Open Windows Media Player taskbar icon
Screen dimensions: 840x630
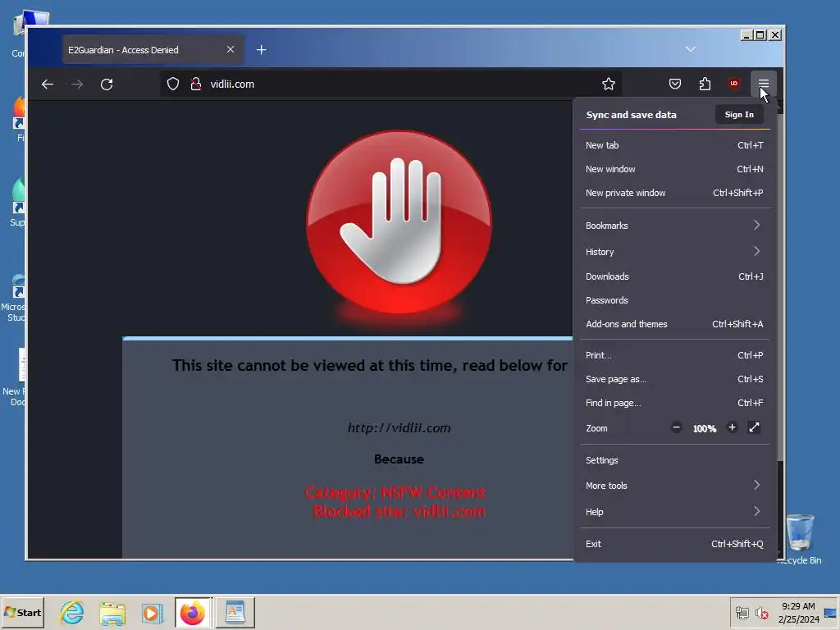click(x=152, y=612)
